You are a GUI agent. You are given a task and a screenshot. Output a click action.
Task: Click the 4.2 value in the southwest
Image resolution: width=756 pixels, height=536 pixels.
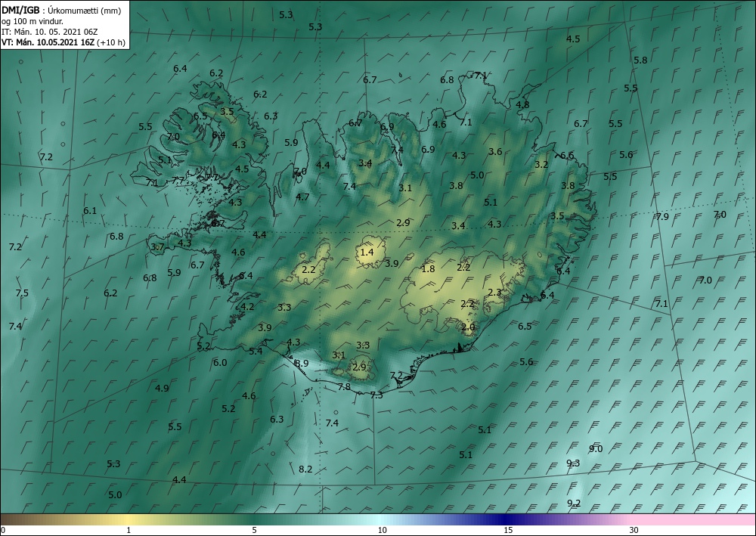[247, 307]
